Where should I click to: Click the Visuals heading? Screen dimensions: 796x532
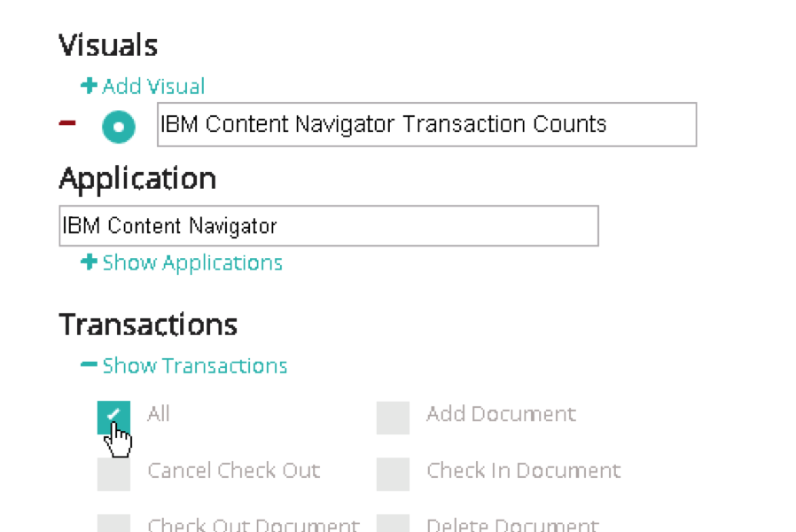pos(108,45)
